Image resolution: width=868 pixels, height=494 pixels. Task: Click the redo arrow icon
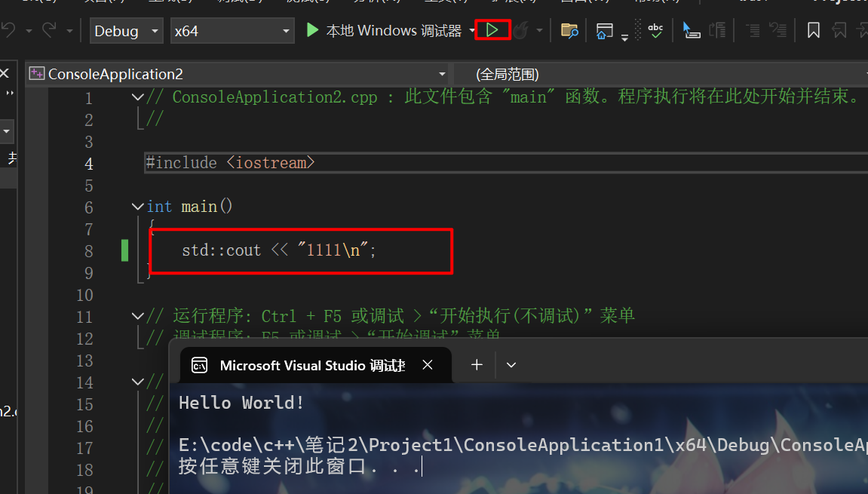pos(50,31)
